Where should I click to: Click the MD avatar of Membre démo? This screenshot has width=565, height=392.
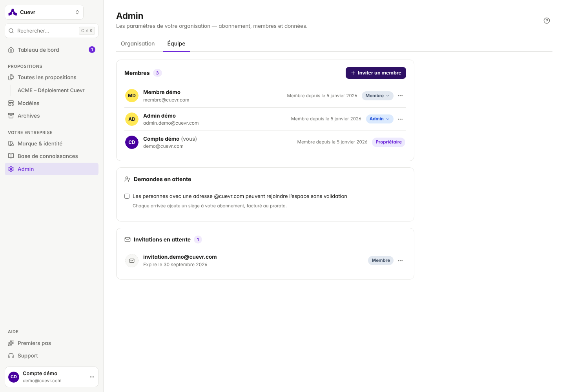pyautogui.click(x=132, y=96)
